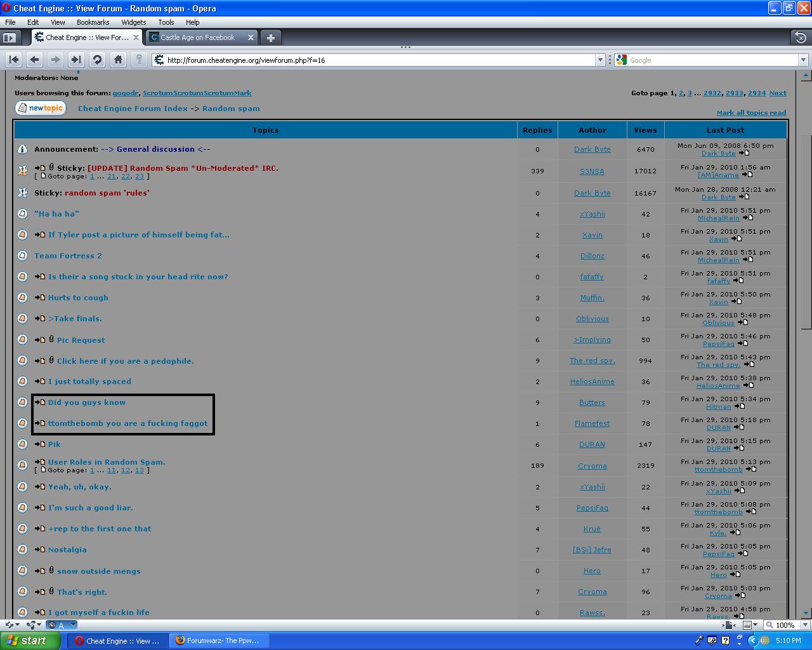Open the search field dropdown arrow

(x=803, y=60)
